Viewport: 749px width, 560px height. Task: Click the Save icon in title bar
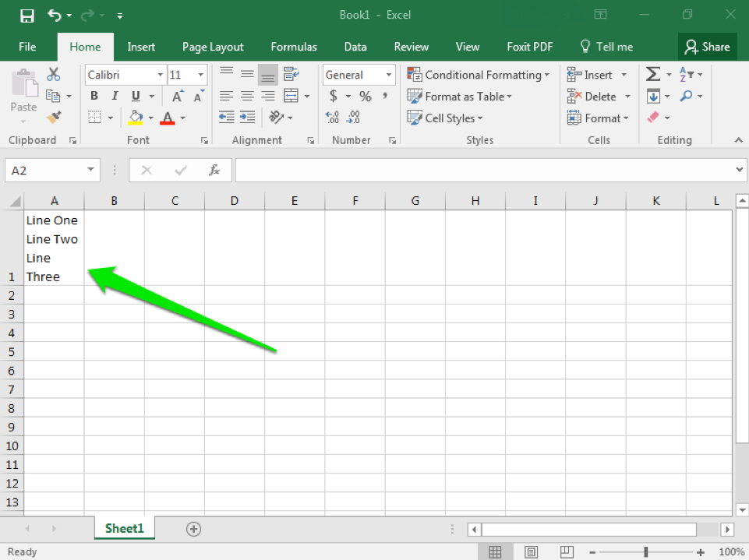pos(26,16)
